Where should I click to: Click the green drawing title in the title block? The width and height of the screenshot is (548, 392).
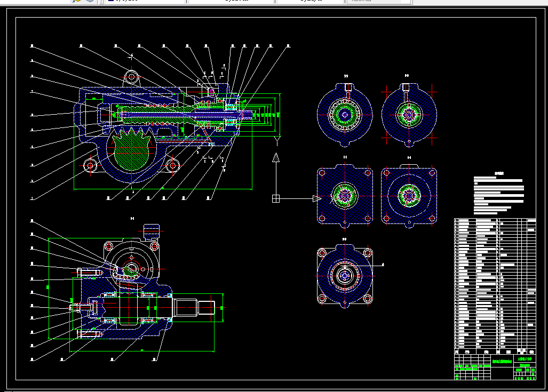click(502, 362)
